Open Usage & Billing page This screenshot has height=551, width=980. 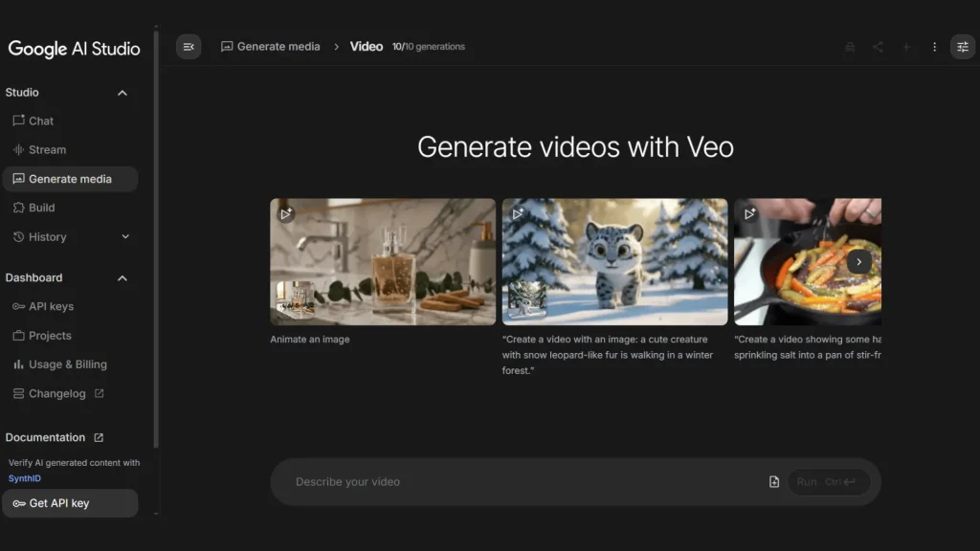[x=67, y=364]
